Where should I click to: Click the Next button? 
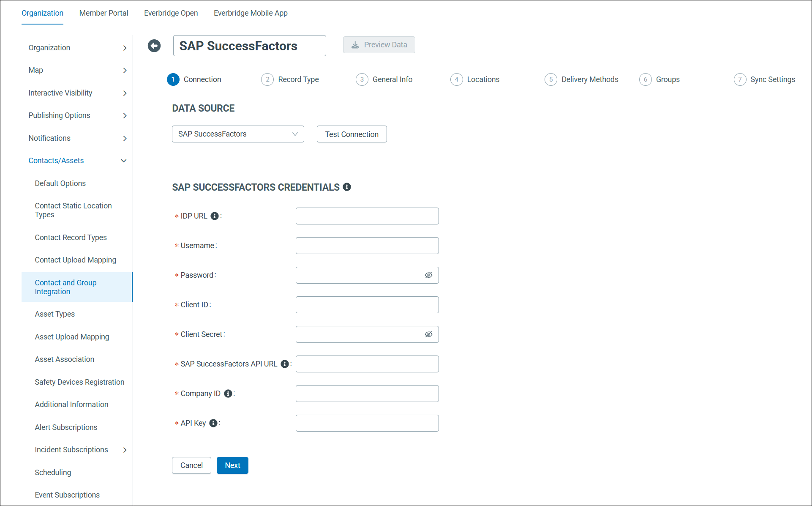click(x=232, y=465)
